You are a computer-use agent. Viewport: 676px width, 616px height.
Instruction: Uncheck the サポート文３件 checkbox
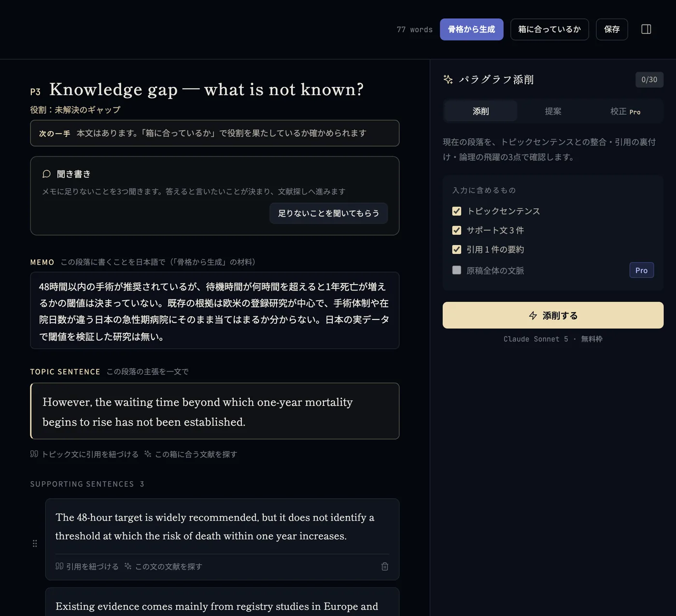[457, 230]
